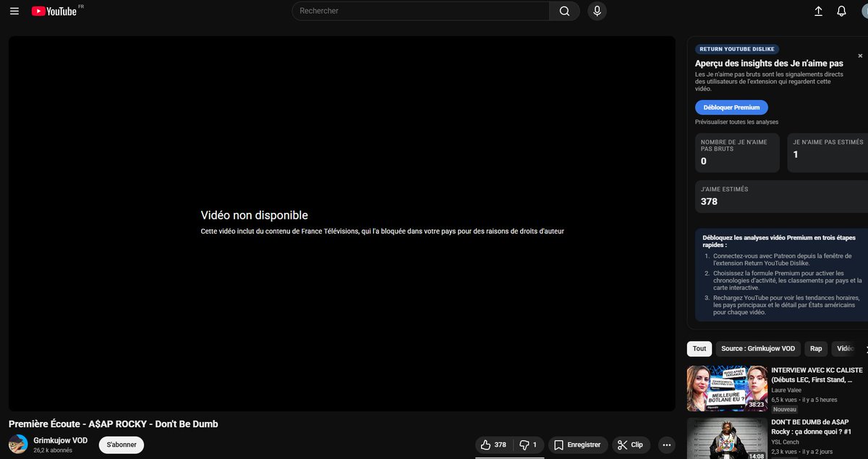Click Prévisualiser toutes les analyses link
This screenshot has width=868, height=459.
point(736,122)
